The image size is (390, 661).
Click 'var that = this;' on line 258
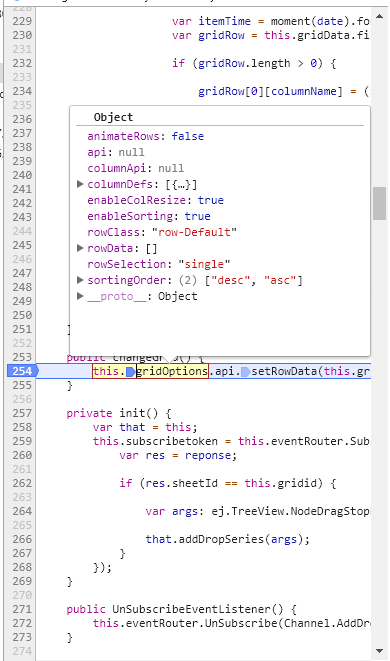coord(145,427)
